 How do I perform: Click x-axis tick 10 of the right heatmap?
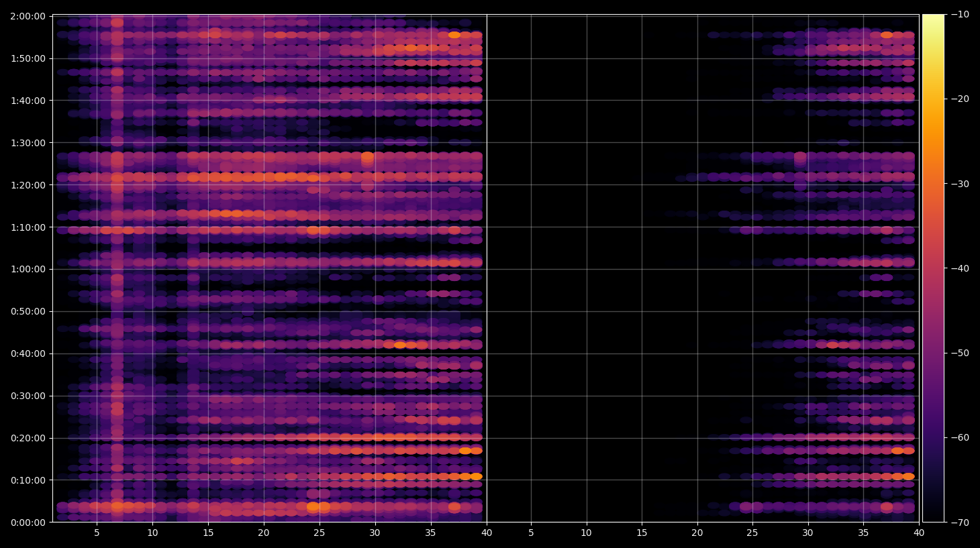click(x=587, y=533)
